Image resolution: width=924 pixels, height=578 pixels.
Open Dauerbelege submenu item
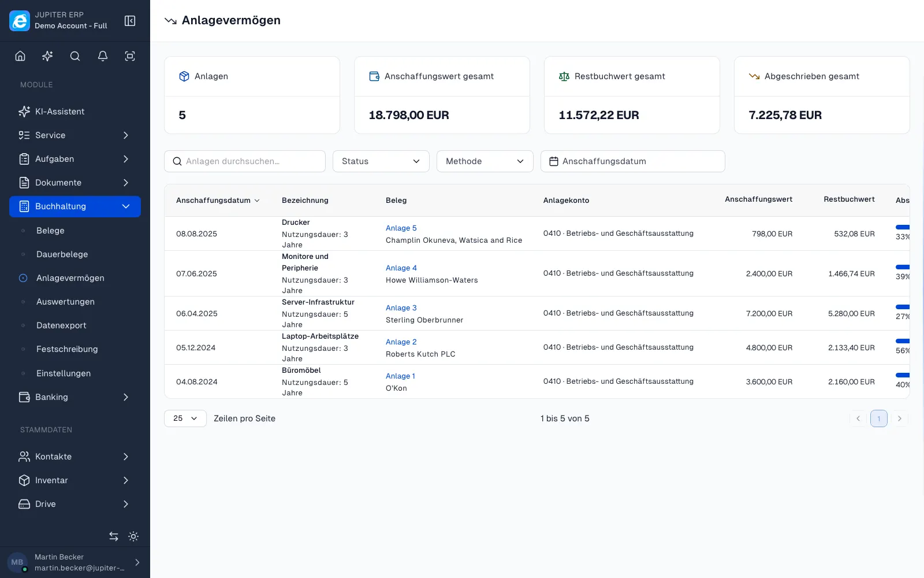pyautogui.click(x=75, y=254)
